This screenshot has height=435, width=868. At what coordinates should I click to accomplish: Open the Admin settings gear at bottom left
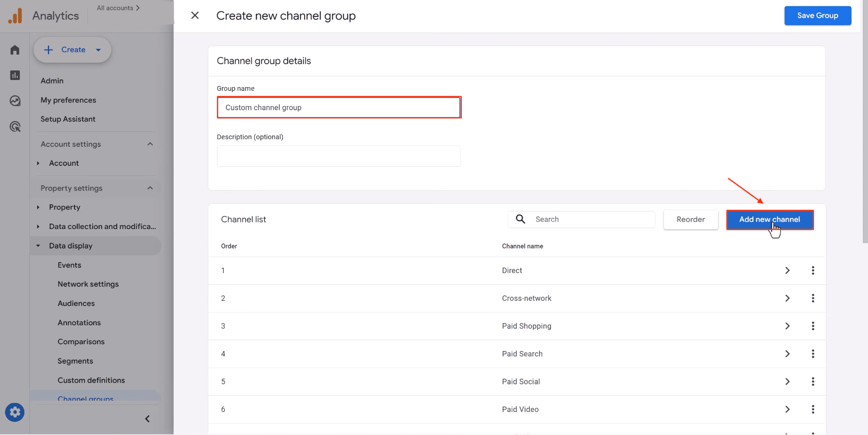14,412
